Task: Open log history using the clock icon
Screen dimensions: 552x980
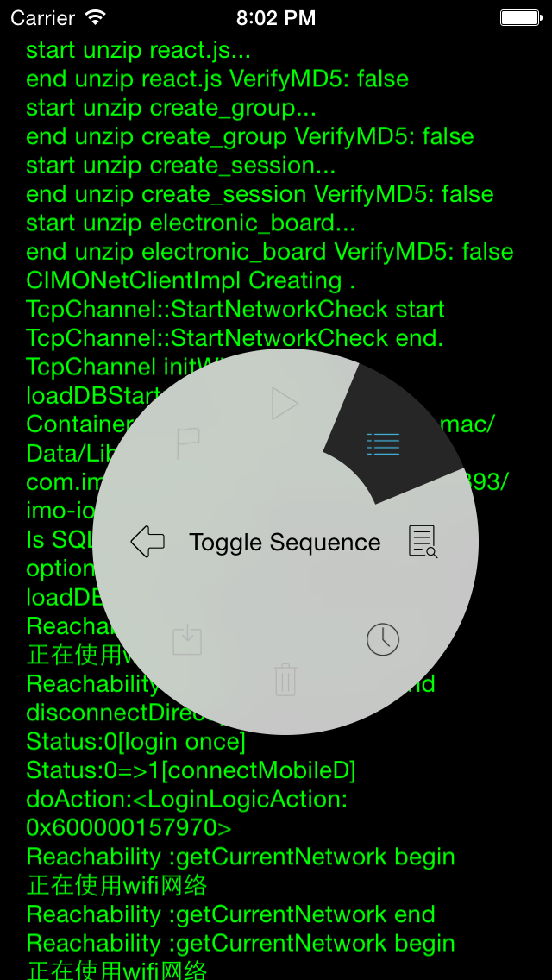Action: [x=382, y=641]
